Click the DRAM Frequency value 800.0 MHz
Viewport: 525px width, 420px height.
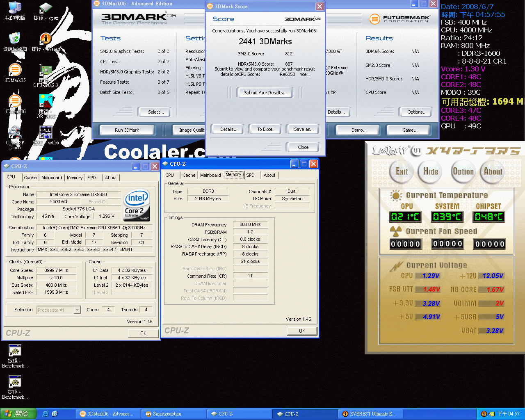[x=250, y=224]
